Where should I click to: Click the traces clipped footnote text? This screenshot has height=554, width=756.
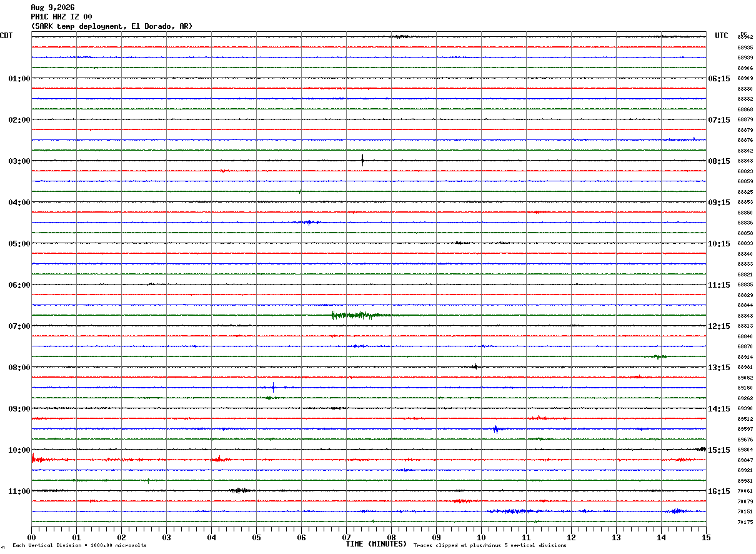click(490, 546)
